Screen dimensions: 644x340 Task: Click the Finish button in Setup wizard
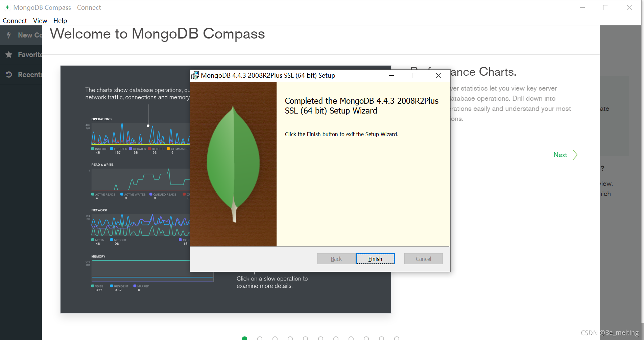click(x=375, y=259)
